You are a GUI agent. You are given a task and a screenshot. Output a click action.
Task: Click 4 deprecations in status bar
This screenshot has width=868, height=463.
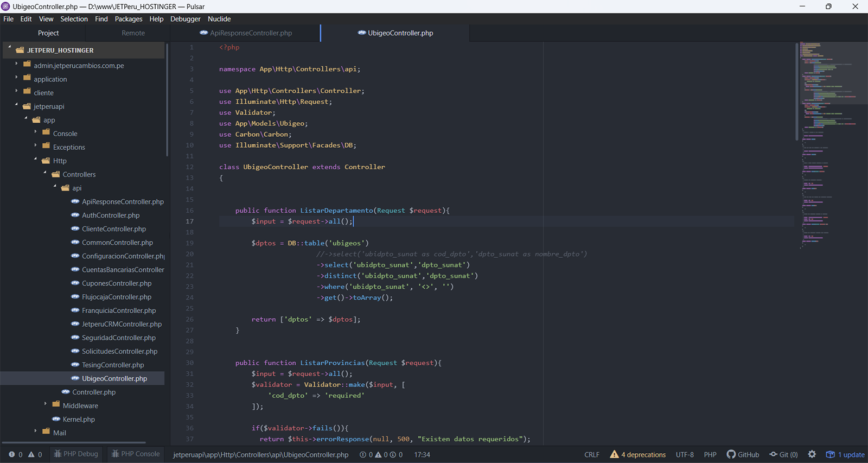click(x=638, y=455)
